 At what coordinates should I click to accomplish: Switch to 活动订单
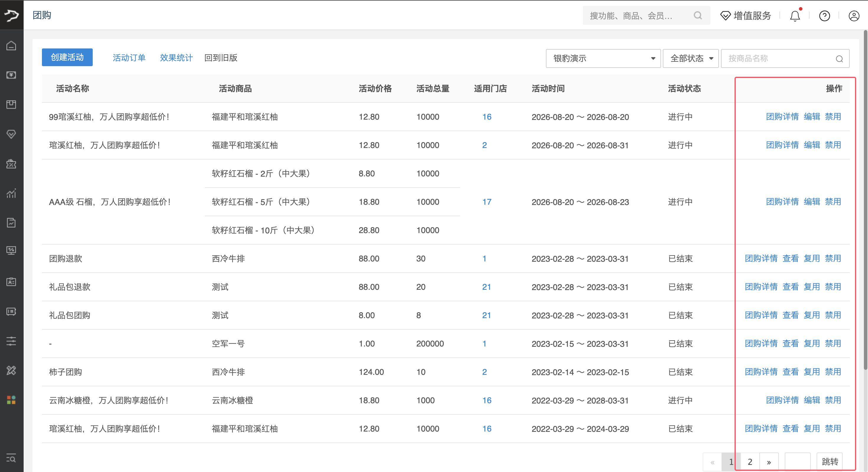coord(129,58)
